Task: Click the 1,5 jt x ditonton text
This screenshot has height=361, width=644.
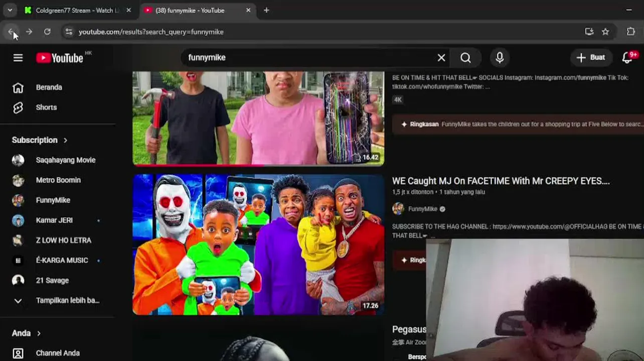Action: tap(413, 192)
